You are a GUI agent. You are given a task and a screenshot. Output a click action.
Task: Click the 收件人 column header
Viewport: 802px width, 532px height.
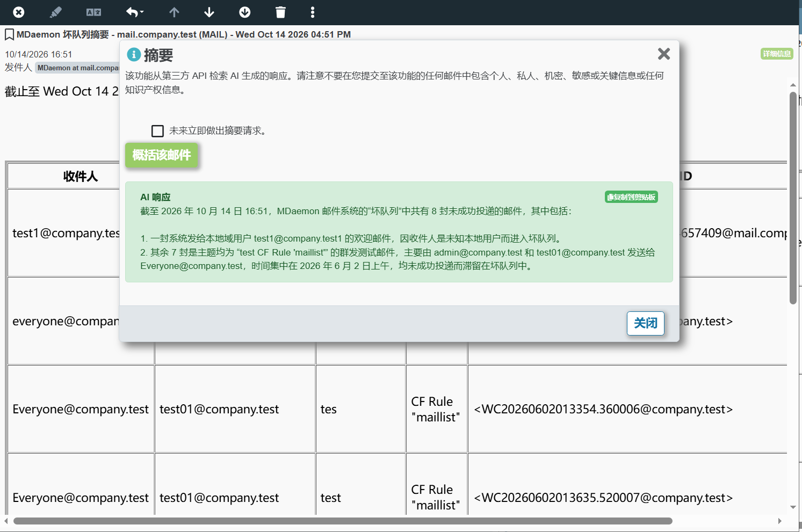click(x=81, y=176)
